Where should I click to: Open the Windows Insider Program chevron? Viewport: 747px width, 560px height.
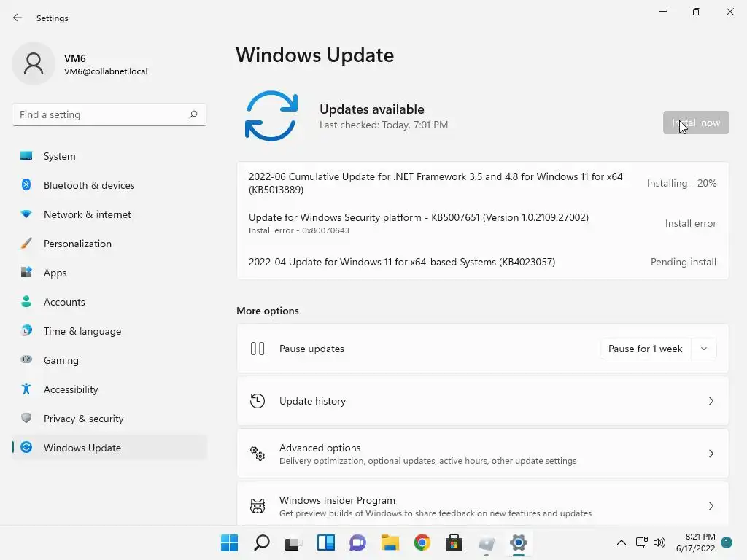711,506
